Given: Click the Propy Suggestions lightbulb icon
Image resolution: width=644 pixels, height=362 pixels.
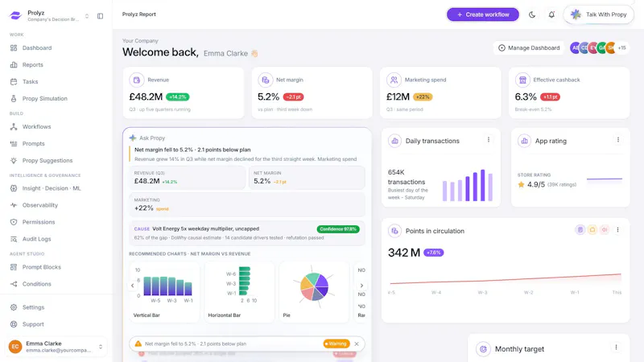Looking at the screenshot, I should 14,160.
